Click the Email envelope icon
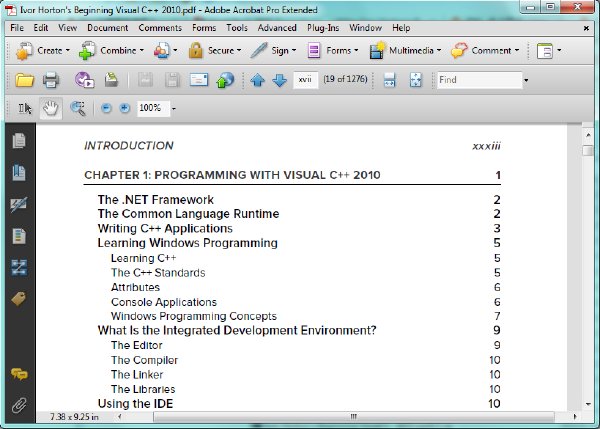The image size is (600, 429). tap(199, 80)
